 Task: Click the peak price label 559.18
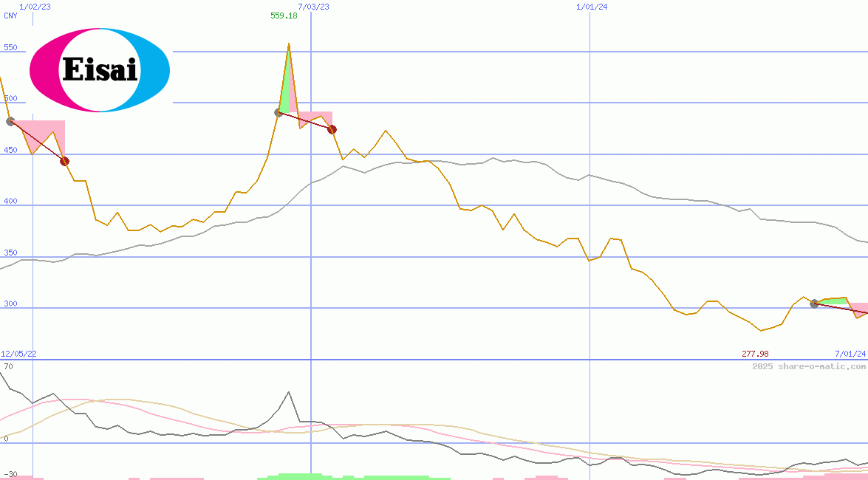coord(284,15)
